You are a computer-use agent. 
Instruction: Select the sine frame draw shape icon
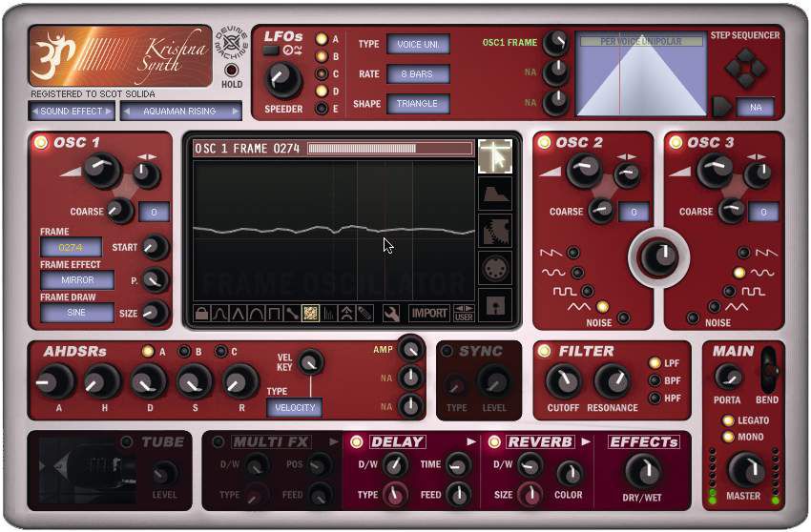pos(219,314)
